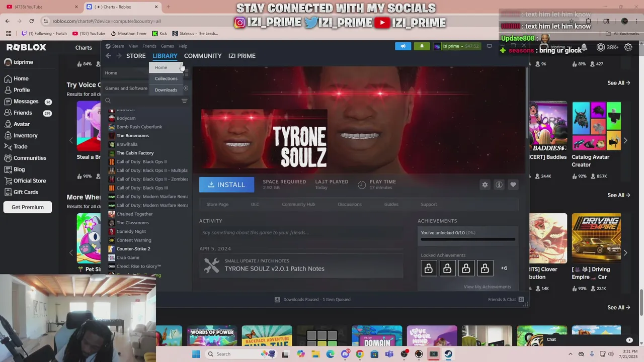Screen dimensions: 644x362
Task: Go forward with Steam's right arrow
Action: coord(119,56)
